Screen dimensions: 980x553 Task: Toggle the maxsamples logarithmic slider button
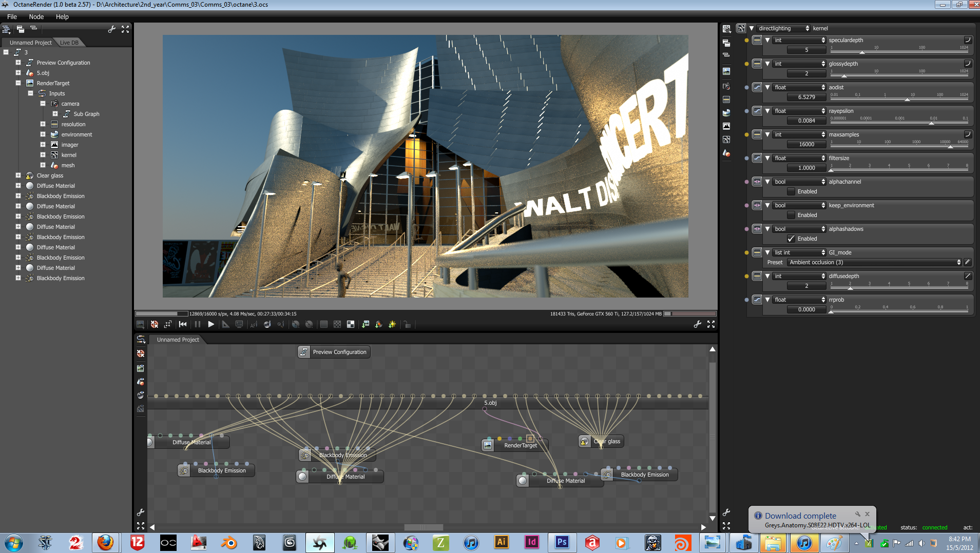(x=968, y=134)
